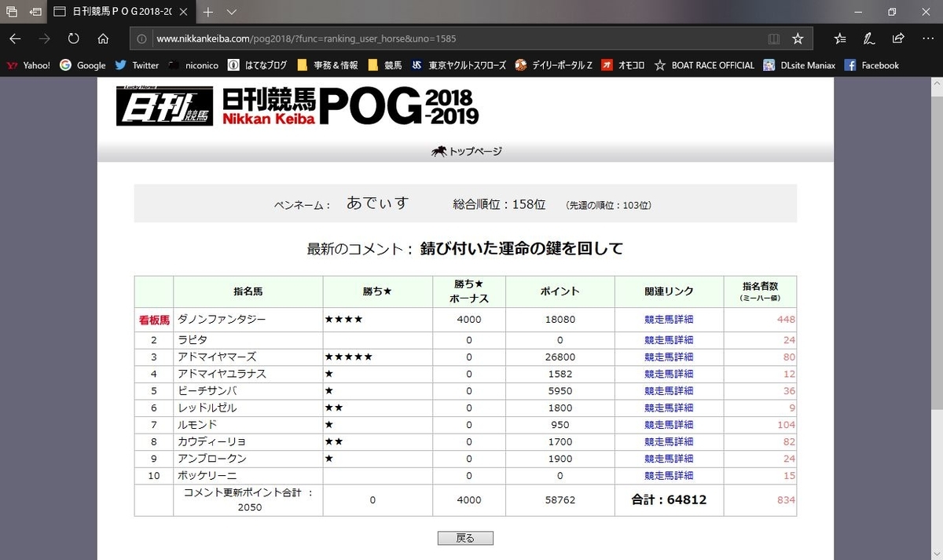Open 競走馬詳細 for カウディーリョ
The width and height of the screenshot is (943, 560).
tap(669, 441)
